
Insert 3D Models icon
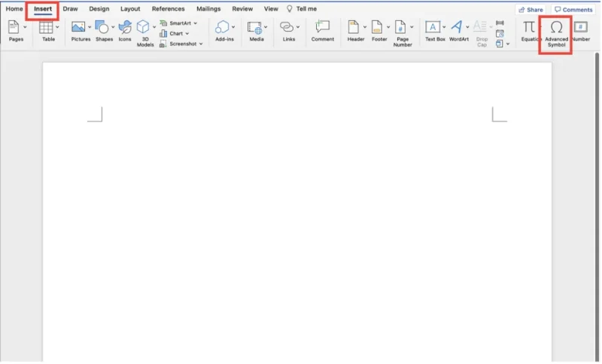pos(143,27)
